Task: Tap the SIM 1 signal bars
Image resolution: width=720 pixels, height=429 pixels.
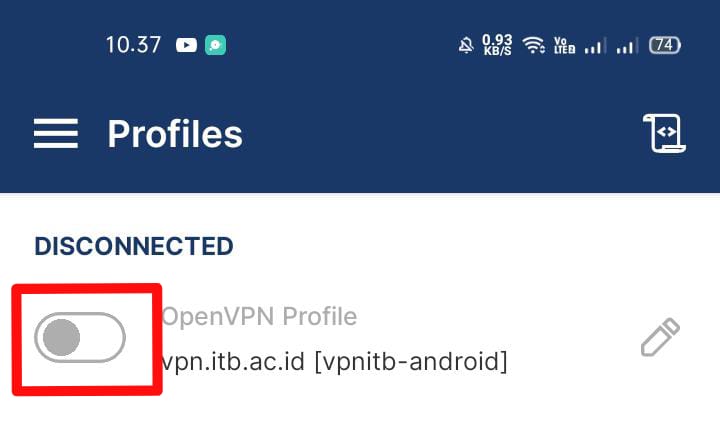Action: tap(595, 45)
